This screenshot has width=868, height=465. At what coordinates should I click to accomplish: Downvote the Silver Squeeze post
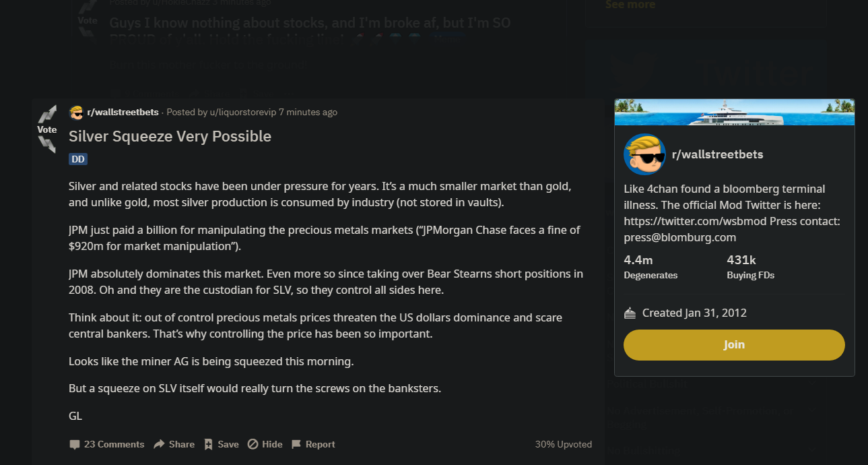point(47,144)
